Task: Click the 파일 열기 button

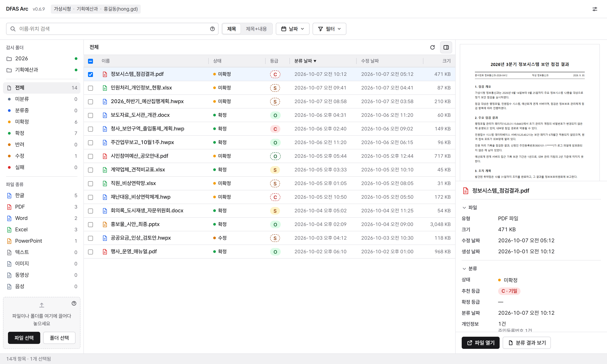Action: coord(480,343)
